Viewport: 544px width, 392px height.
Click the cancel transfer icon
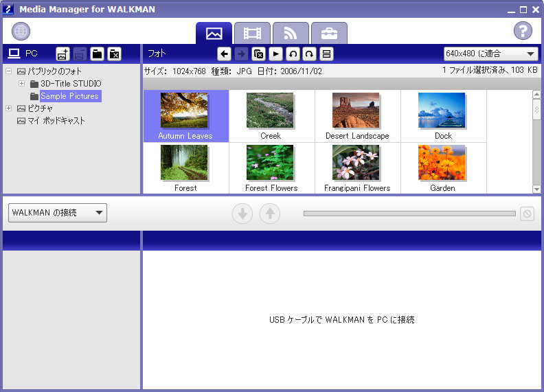527,214
